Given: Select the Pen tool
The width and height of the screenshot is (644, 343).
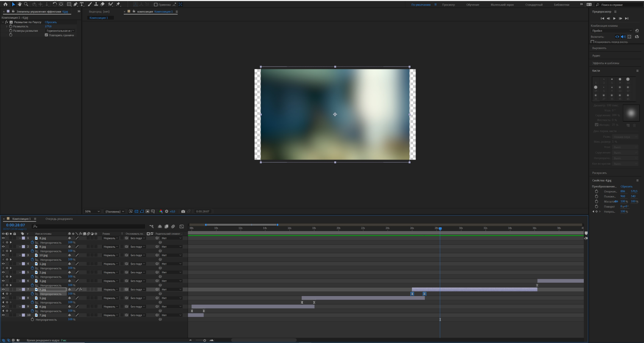Looking at the screenshot, I should (x=75, y=4).
